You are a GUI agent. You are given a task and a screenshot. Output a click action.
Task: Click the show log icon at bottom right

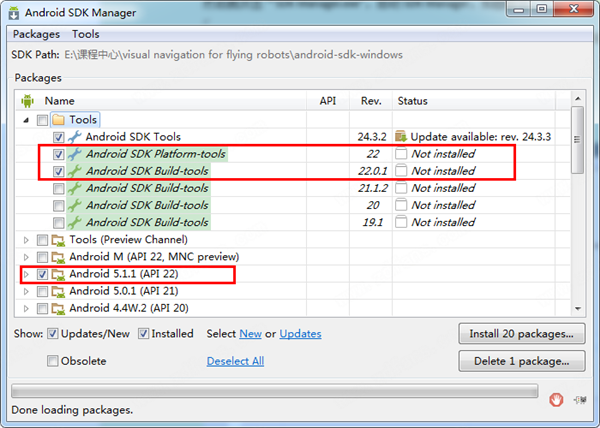[x=581, y=400]
